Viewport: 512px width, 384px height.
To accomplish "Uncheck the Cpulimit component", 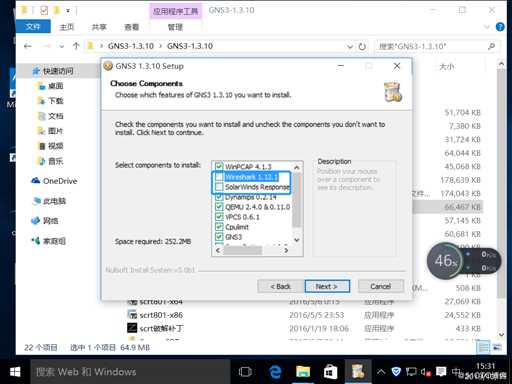I will tap(219, 227).
